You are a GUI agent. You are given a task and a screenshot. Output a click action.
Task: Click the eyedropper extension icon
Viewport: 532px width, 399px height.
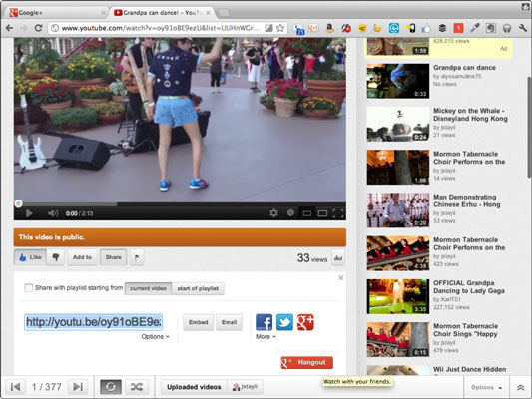[x=474, y=28]
